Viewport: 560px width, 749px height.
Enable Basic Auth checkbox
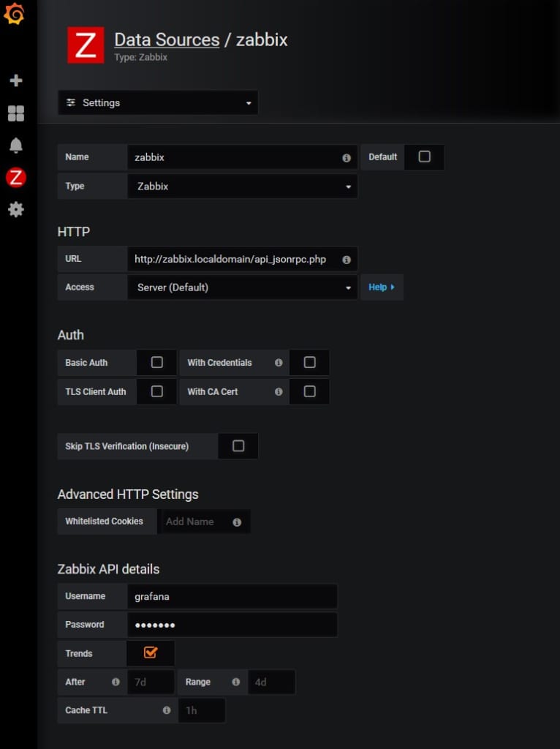(156, 362)
